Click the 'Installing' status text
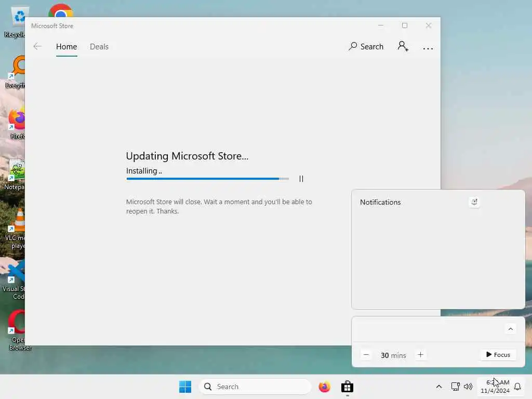532x399 pixels. click(144, 170)
